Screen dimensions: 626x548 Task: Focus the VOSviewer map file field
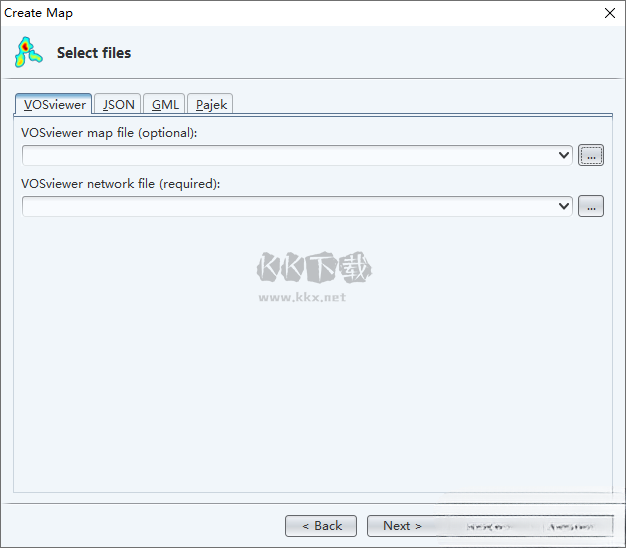tap(297, 155)
